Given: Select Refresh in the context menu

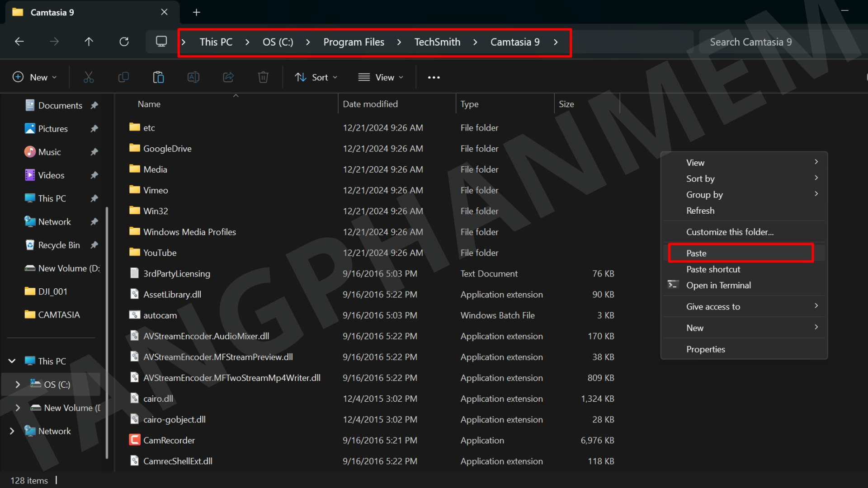Looking at the screenshot, I should 744,211.
